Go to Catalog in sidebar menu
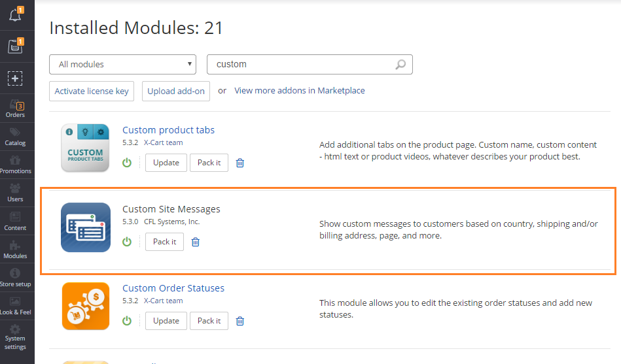This screenshot has width=621, height=364. tap(16, 137)
